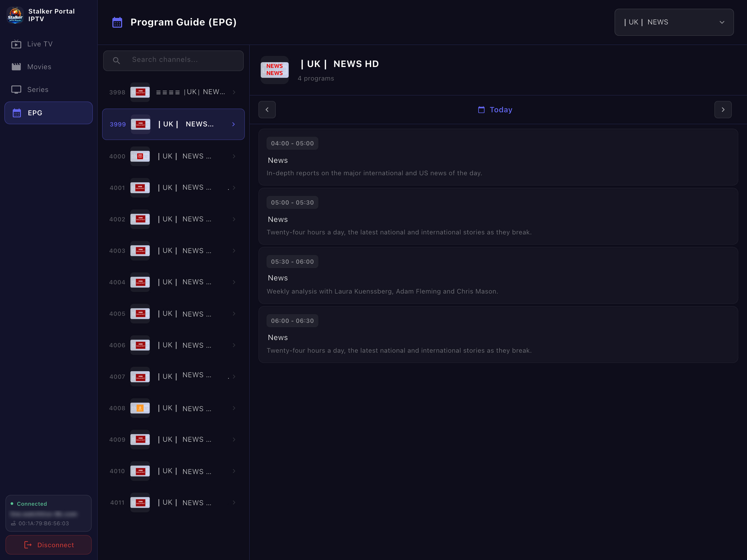Viewport: 747px width, 560px height.
Task: Click the chevron on channel 4009
Action: click(x=234, y=439)
